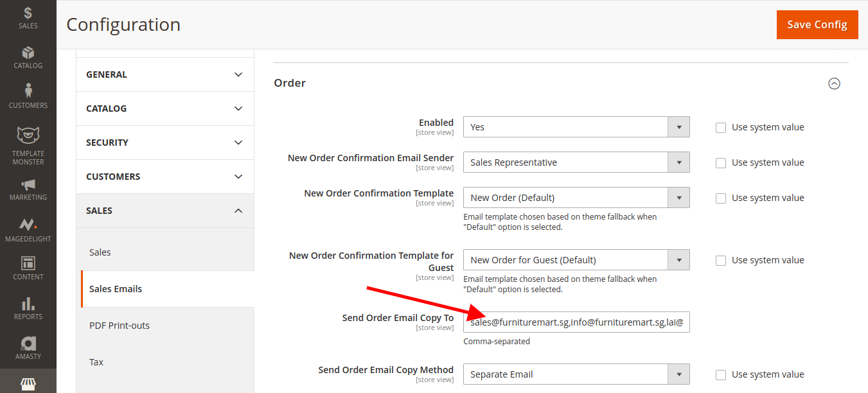
Task: Open the Marketing megaphone icon
Action: [x=28, y=189]
